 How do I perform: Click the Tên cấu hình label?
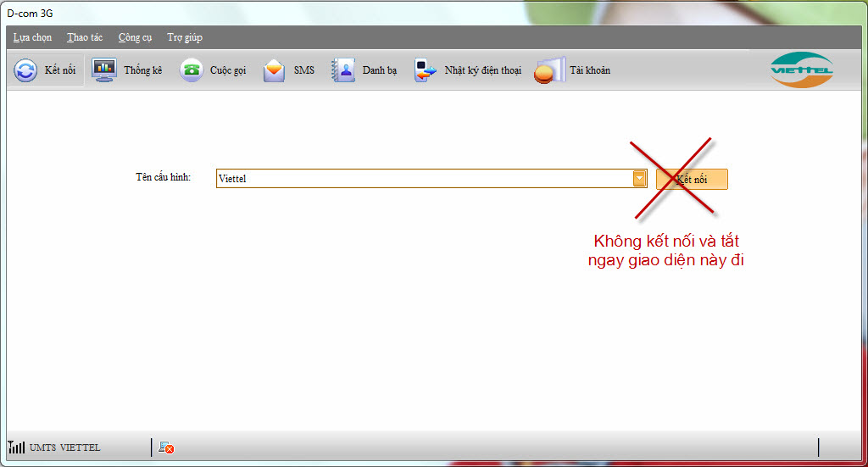163,177
